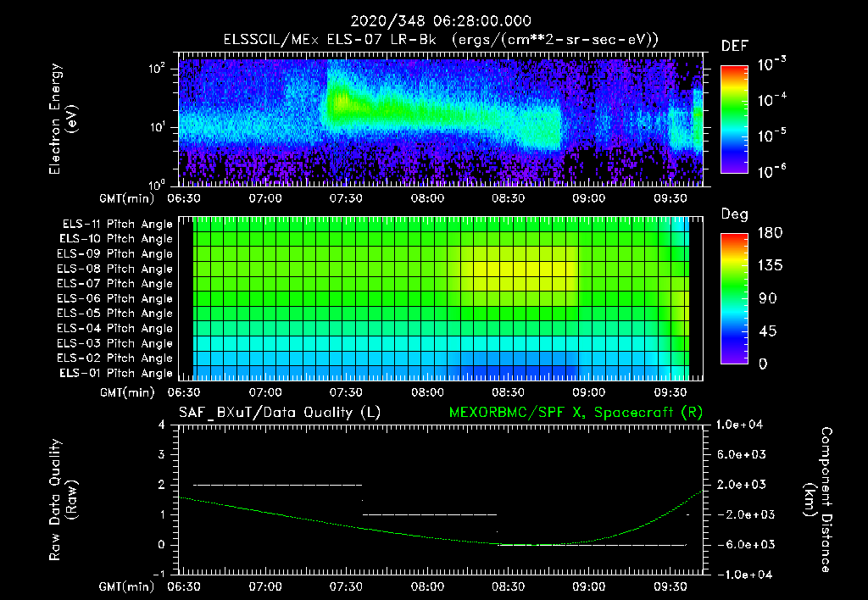Click the 10^-3 tick on the DEF color bar
Viewport: 868px width, 600px height.
[772, 64]
